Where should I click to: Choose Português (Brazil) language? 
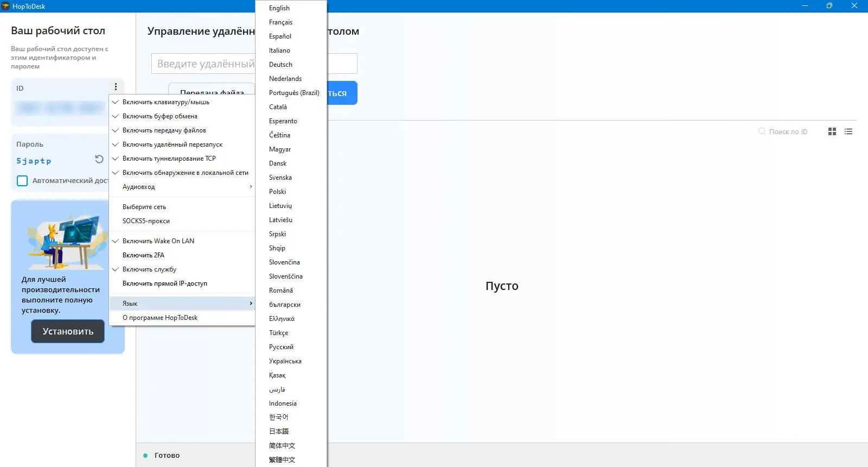point(291,93)
